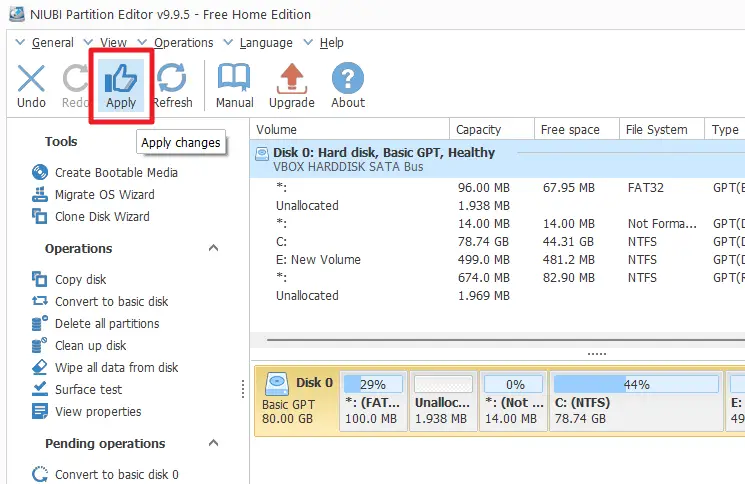
Task: Click the General menu dropdown arrow
Action: [x=20, y=42]
